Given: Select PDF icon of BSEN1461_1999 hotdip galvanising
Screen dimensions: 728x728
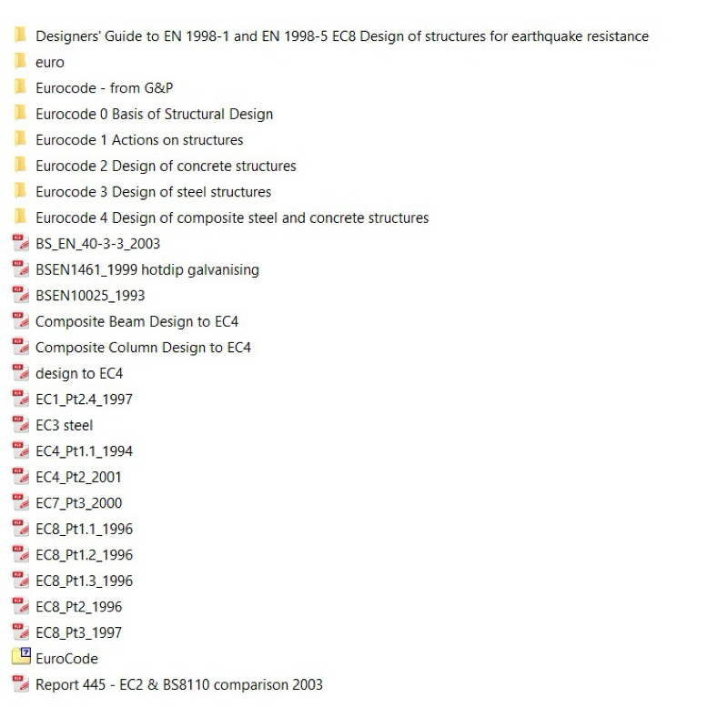Looking at the screenshot, I should (x=21, y=268).
